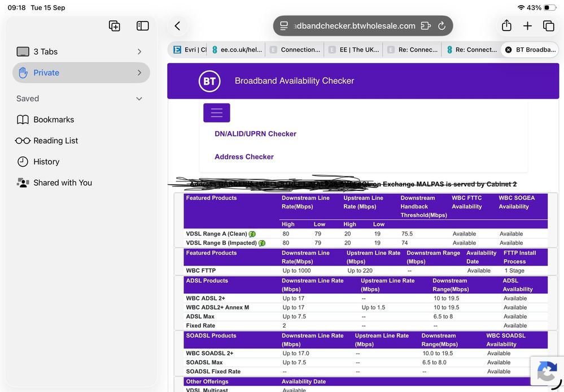564x392 pixels.
Task: Select the SOADSL Max row label
Action: tap(204, 363)
